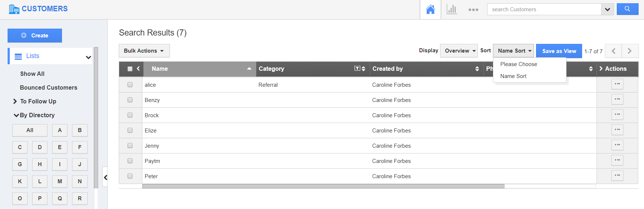Open the Bulk Actions dropdown
This screenshot has width=644, height=209.
point(144,51)
